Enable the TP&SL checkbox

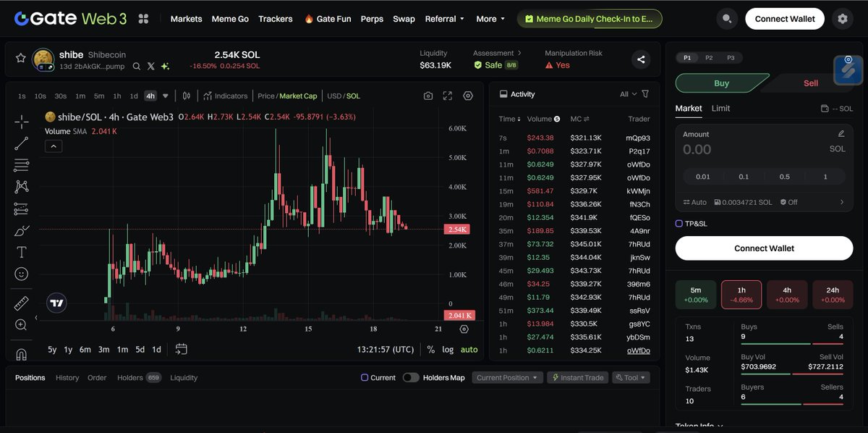678,224
